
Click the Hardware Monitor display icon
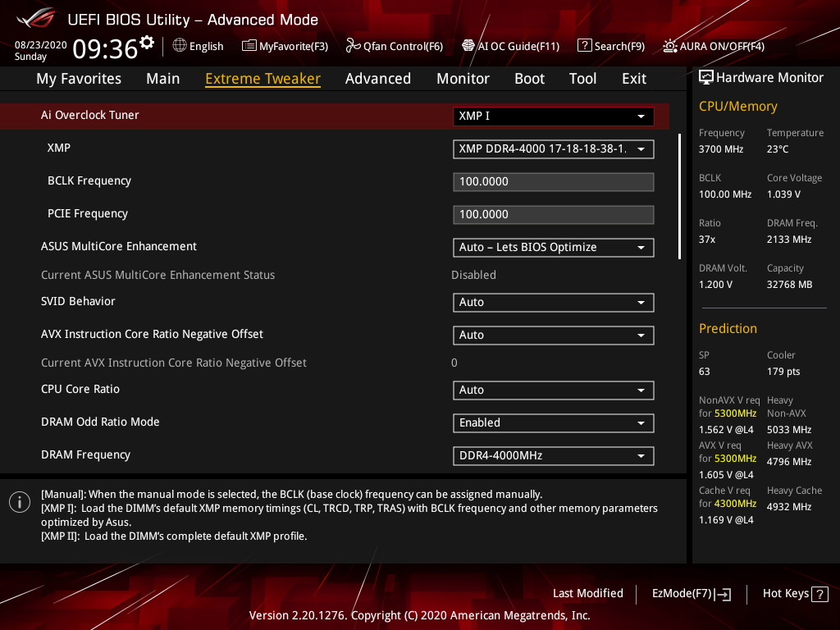pyautogui.click(x=706, y=78)
